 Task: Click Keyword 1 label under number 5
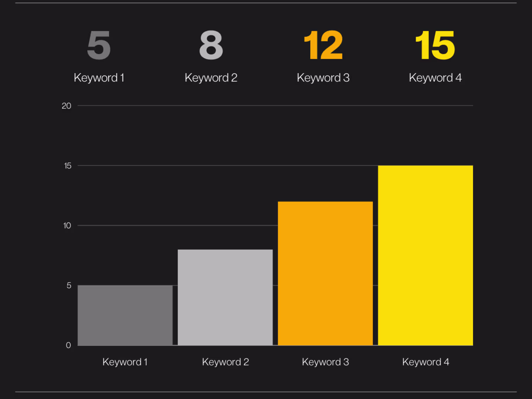(x=99, y=78)
